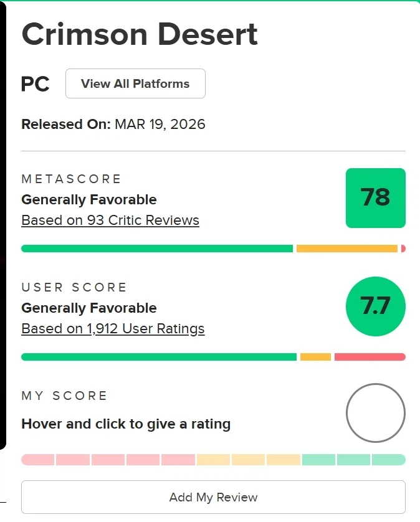Click the Crimson Desert game title
This screenshot has width=420, height=522.
coord(140,35)
